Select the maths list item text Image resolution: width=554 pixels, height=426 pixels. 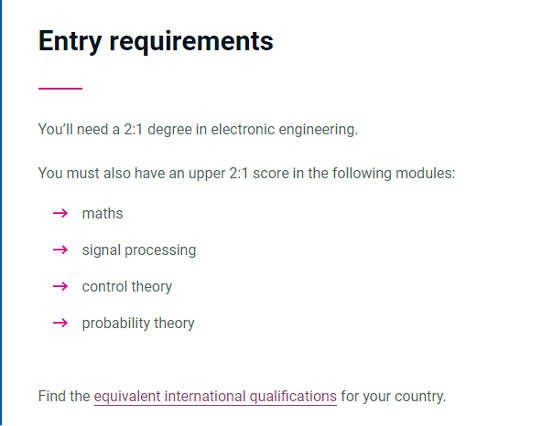[102, 213]
